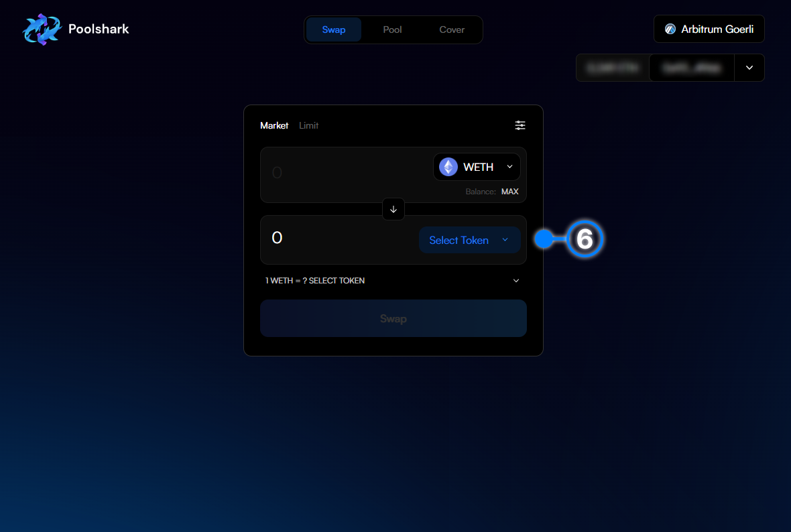Open the Arbitrum Goerli network selector

click(x=709, y=29)
